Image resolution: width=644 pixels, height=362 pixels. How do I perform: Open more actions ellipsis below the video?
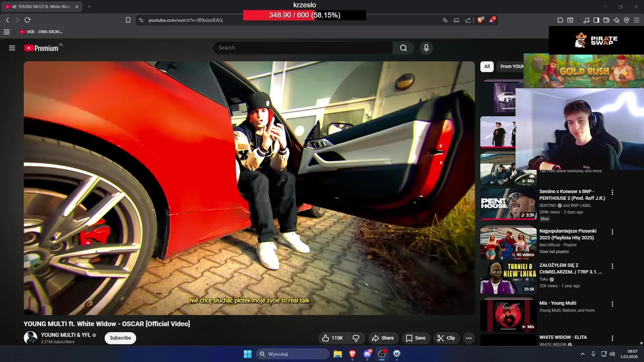coord(469,338)
